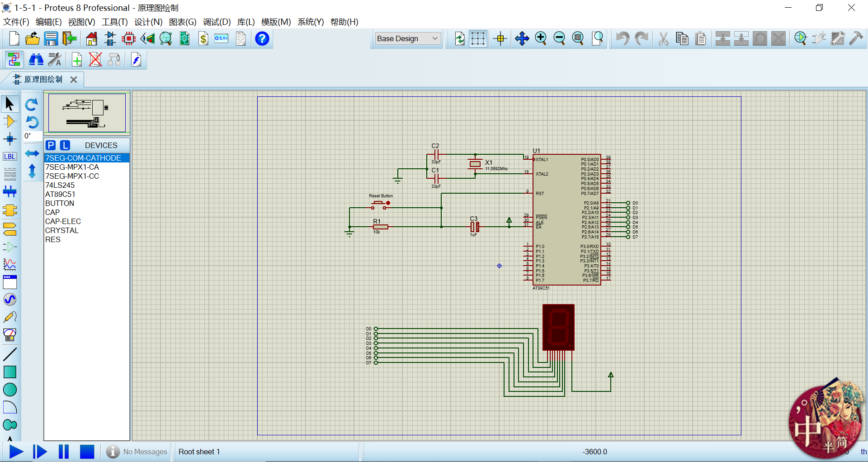Select the 2D circle graphics tool

[x=9, y=390]
